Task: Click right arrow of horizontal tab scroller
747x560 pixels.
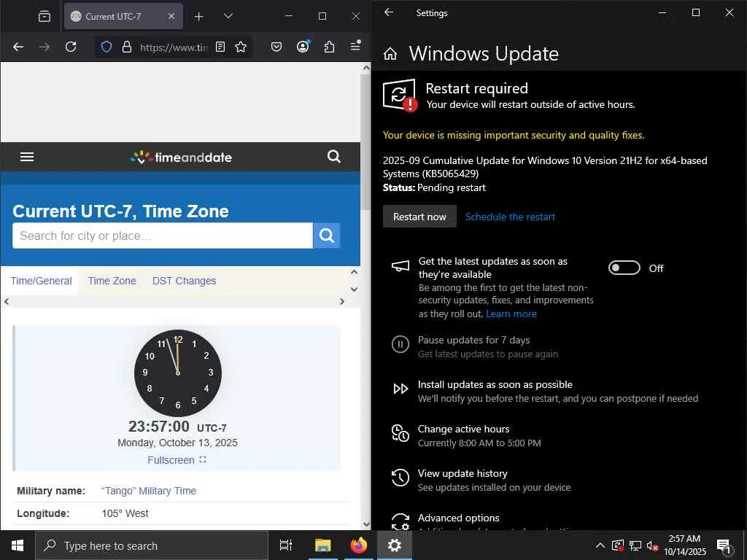Action: 341,301
